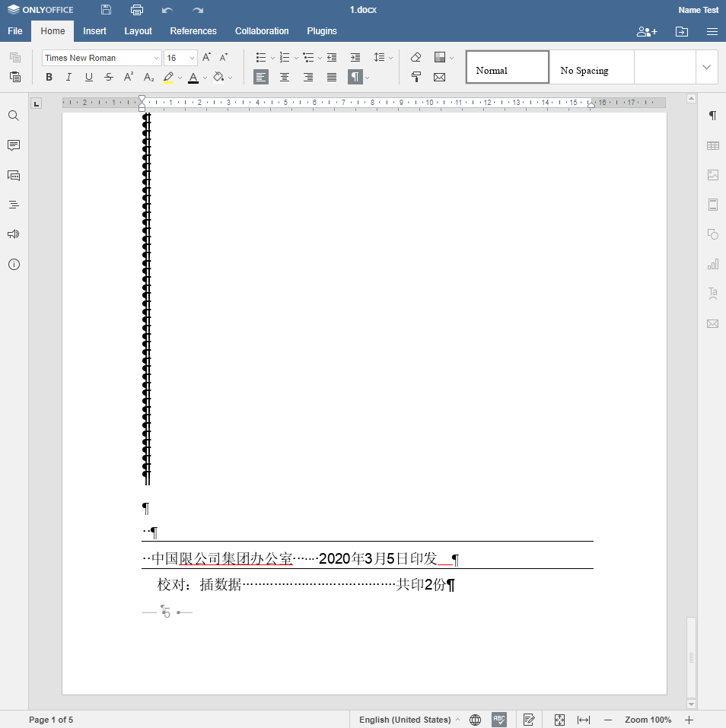Open the Chat panel
Image resolution: width=726 pixels, height=728 pixels.
[13, 175]
